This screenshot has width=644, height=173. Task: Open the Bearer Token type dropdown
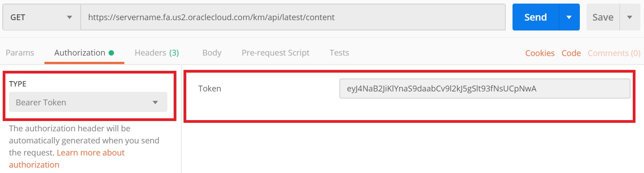point(88,102)
